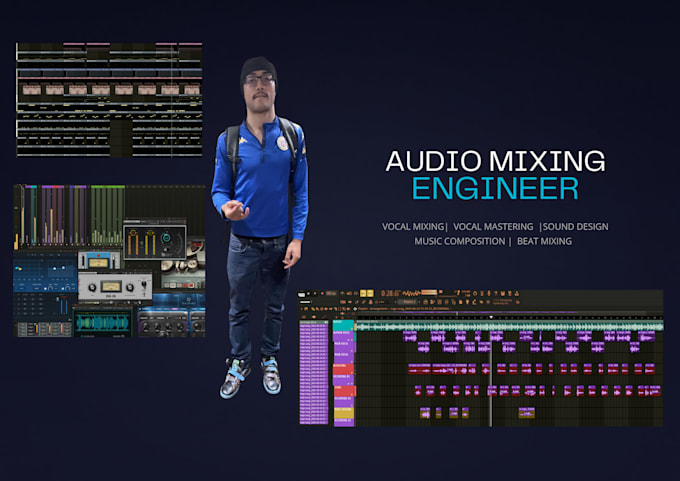
Task: Click the VU meter on the blue compressor plugin
Action: point(99,263)
